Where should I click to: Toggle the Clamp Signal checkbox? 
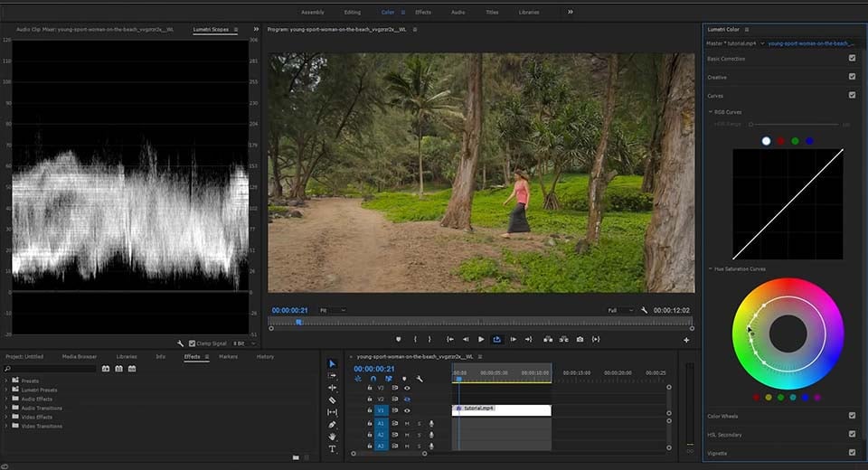192,343
